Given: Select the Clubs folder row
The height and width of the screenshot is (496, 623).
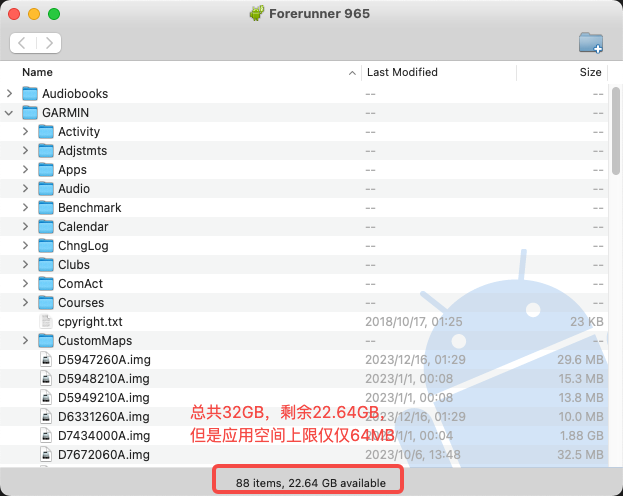Looking at the screenshot, I should tap(304, 265).
